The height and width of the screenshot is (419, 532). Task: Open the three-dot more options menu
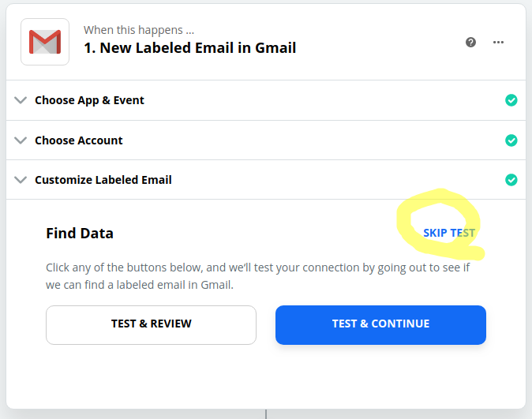(498, 43)
